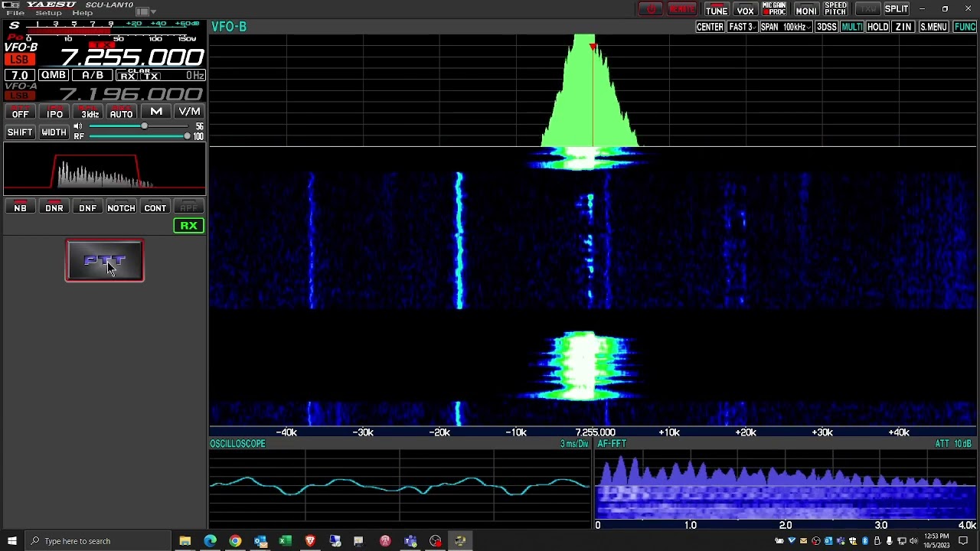980x551 pixels.
Task: Open the Setup menu
Action: (x=48, y=13)
